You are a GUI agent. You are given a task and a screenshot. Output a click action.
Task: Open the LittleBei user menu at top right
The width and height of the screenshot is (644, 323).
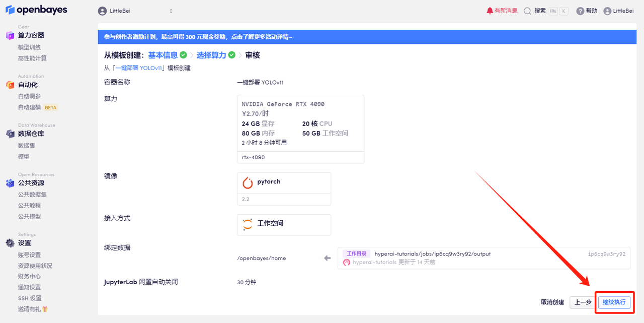tap(618, 11)
